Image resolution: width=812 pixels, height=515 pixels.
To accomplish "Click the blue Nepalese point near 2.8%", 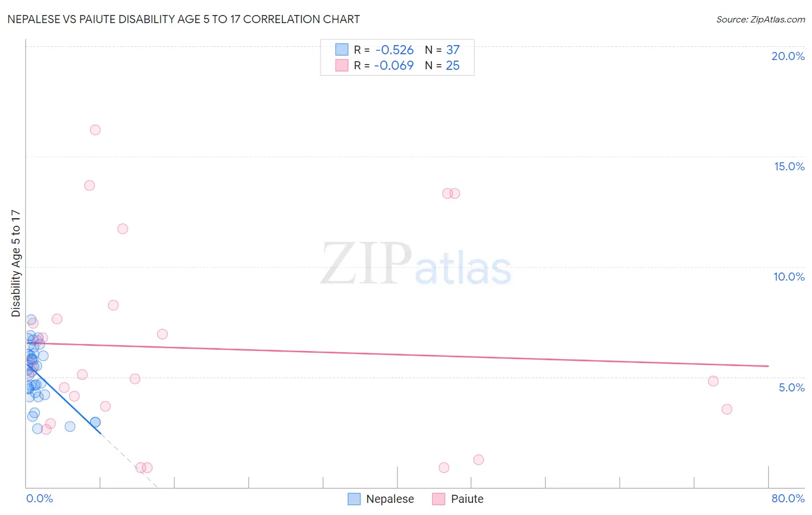I will [x=70, y=427].
